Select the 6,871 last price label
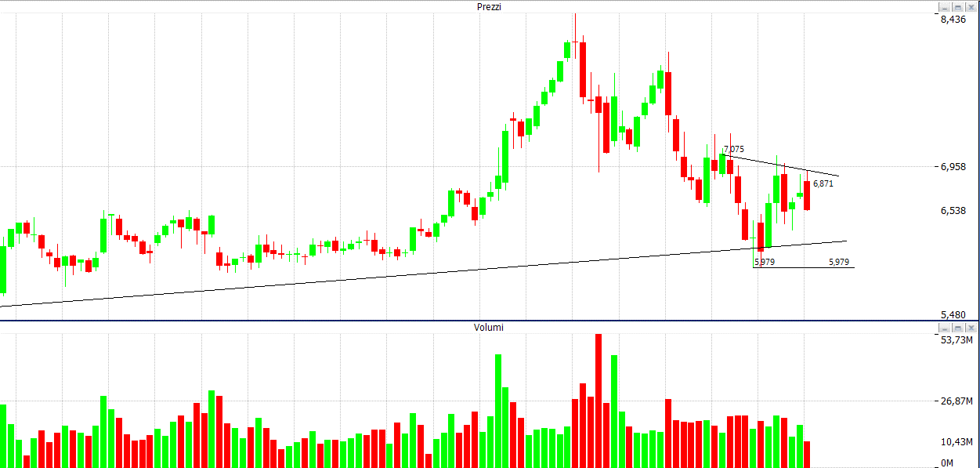This screenshot has width=980, height=468. (x=823, y=183)
